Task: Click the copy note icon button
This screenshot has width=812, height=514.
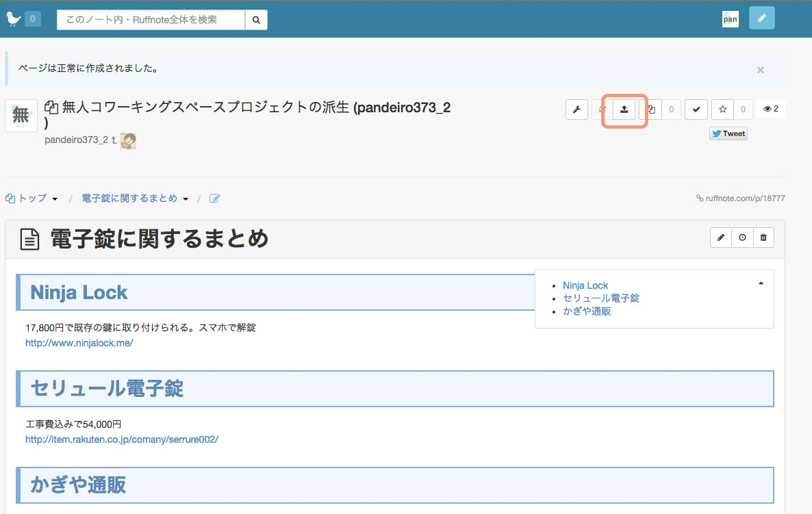Action: (652, 110)
